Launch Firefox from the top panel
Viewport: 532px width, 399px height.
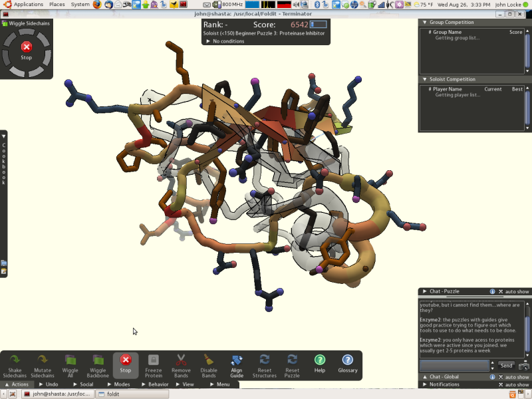click(97, 5)
